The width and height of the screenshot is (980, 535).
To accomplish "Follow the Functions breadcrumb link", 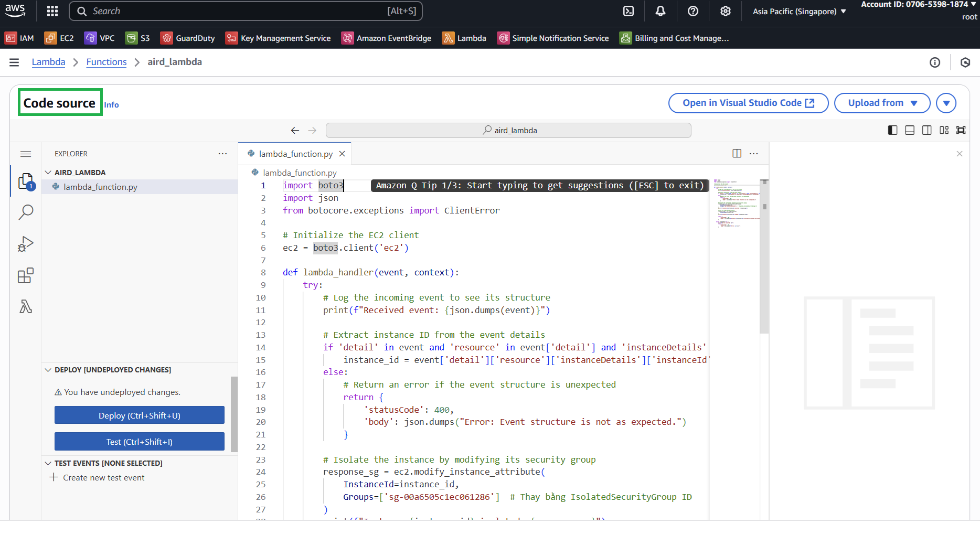I will tap(106, 62).
